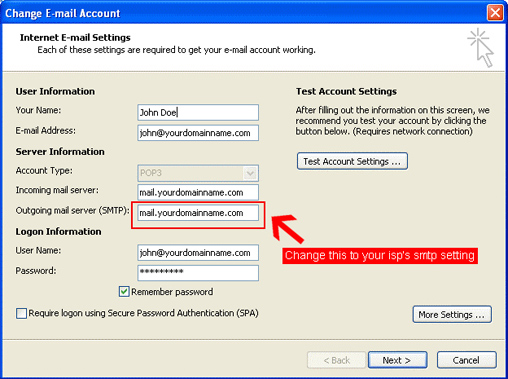This screenshot has width=508, height=379.
Task: Click the Server Information section label
Action: point(60,152)
